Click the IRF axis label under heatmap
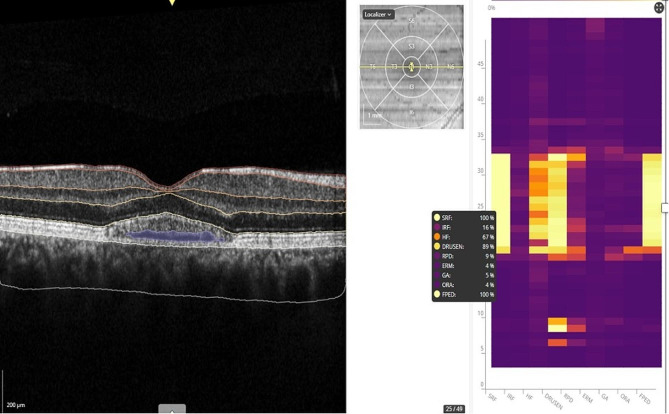Image resolution: width=669 pixels, height=414 pixels. tap(511, 397)
